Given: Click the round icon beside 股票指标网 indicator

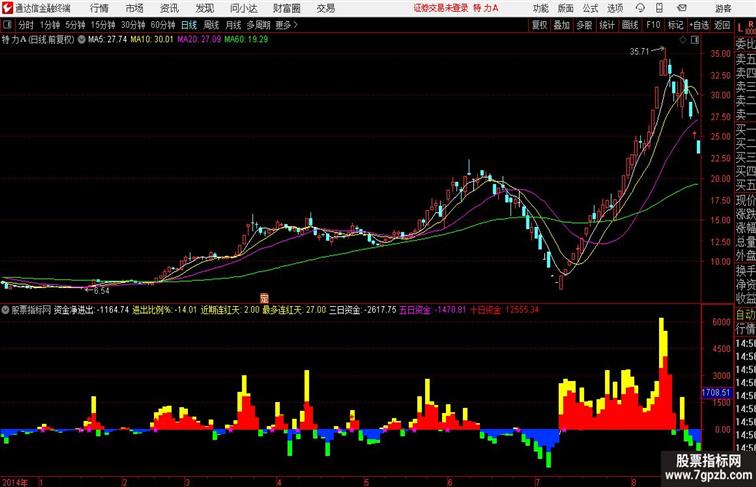Looking at the screenshot, I should 5,310.
